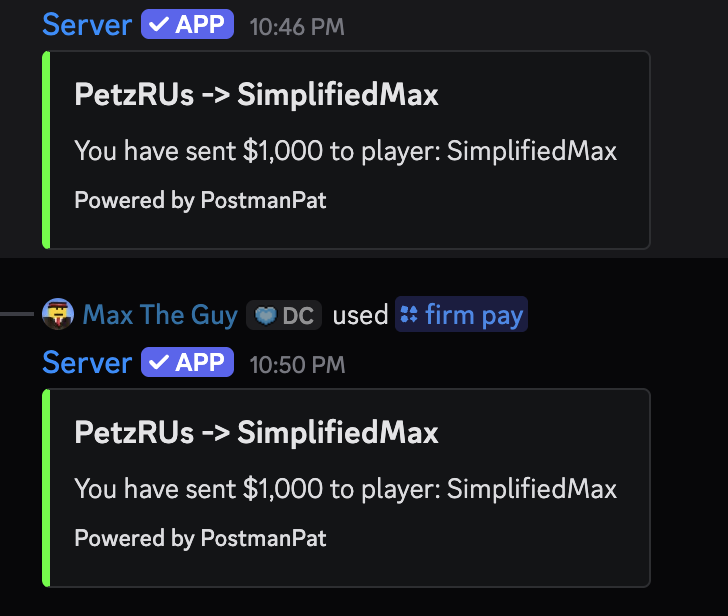
Task: Click the checkmark APP badge at 10:50 PM
Action: 187,362
